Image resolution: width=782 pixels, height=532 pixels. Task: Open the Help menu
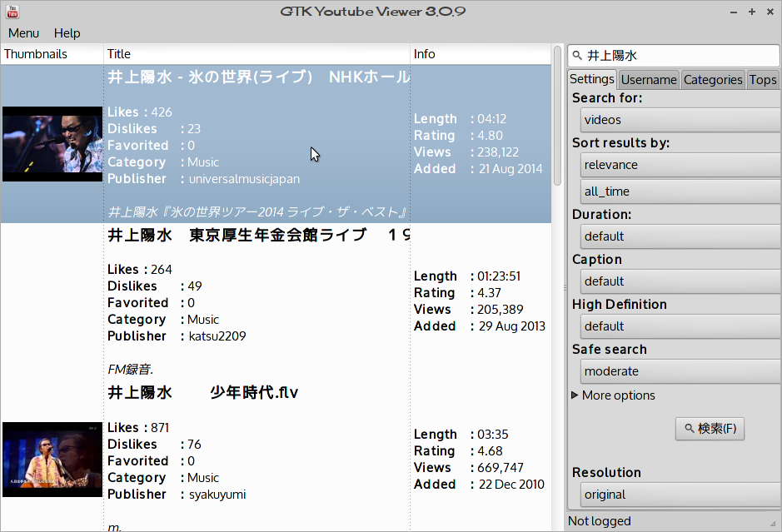67,33
